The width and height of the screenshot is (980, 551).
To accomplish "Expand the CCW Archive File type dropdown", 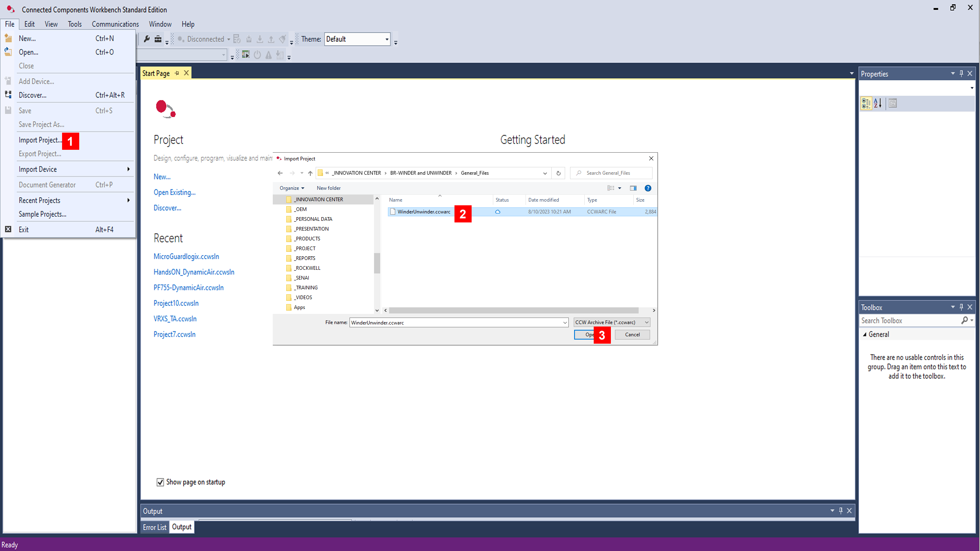I will (646, 322).
